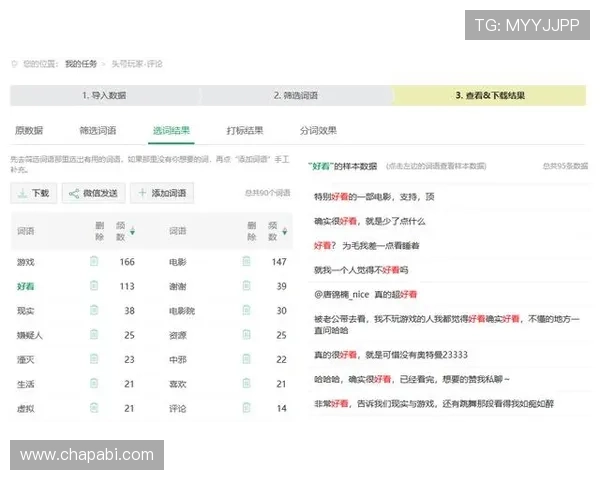Click the sample comment 就我一个人觉得不好看吗
This screenshot has width=600, height=480.
[361, 270]
